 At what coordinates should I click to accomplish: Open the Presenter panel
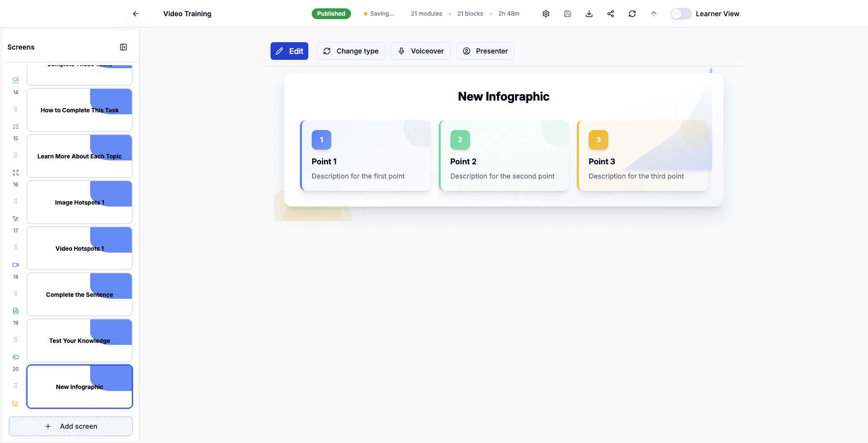coord(485,51)
